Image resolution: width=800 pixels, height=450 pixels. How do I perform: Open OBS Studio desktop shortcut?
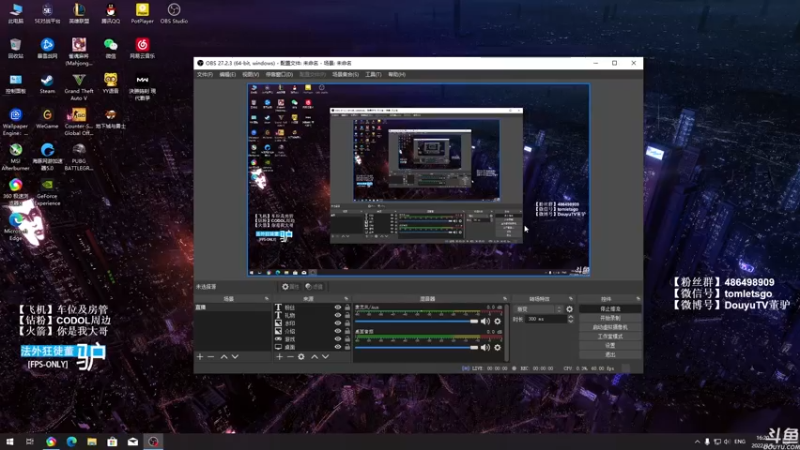click(174, 13)
